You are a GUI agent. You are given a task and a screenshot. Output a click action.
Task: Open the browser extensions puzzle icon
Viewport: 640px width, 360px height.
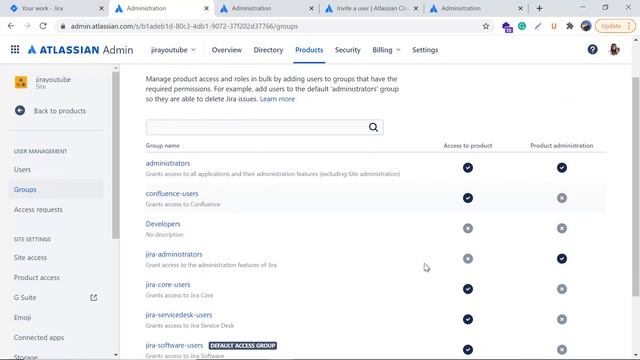pos(570,26)
